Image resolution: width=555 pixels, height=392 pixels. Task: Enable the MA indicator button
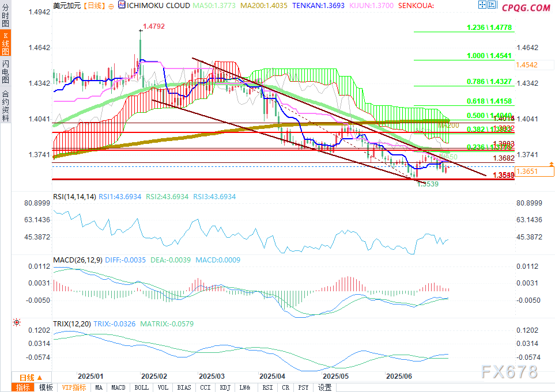point(99,387)
